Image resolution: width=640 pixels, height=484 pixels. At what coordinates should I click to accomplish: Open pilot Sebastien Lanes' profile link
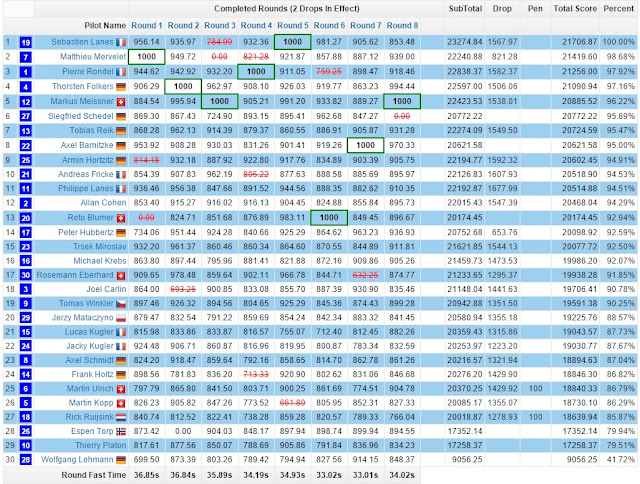click(x=82, y=42)
